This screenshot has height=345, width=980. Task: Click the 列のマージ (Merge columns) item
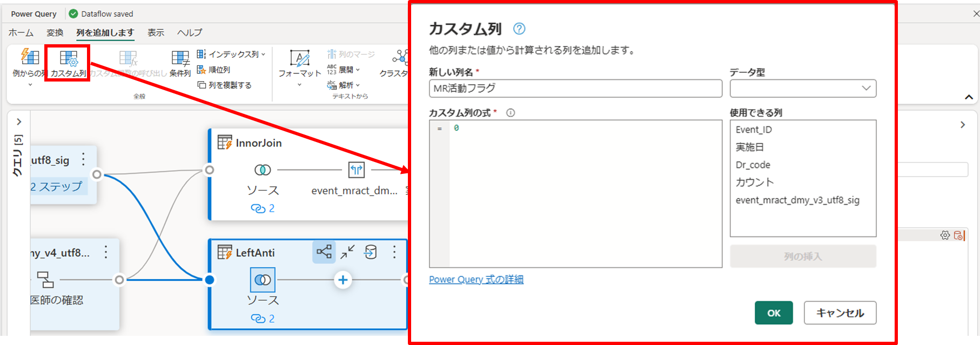click(x=351, y=54)
